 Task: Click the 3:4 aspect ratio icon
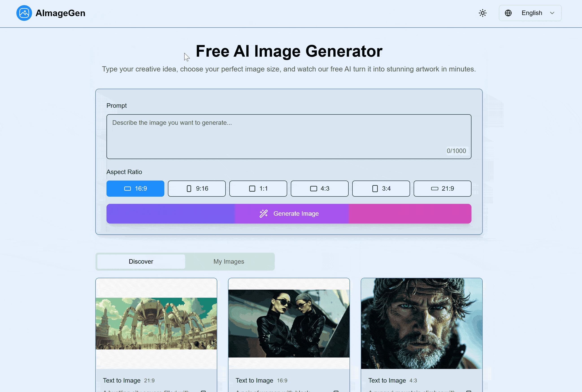coord(375,189)
